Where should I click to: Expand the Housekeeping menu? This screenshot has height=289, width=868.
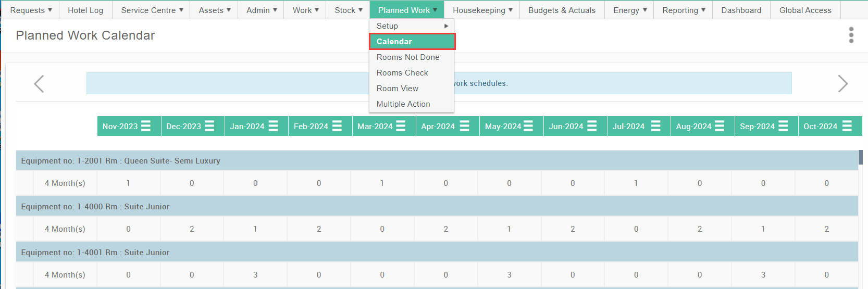(x=482, y=10)
